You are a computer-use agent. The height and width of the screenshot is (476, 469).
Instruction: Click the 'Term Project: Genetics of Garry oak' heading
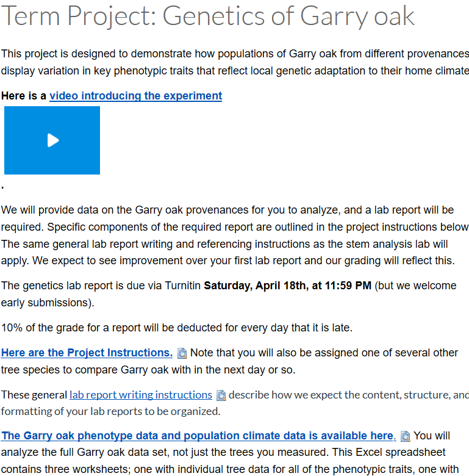click(207, 16)
